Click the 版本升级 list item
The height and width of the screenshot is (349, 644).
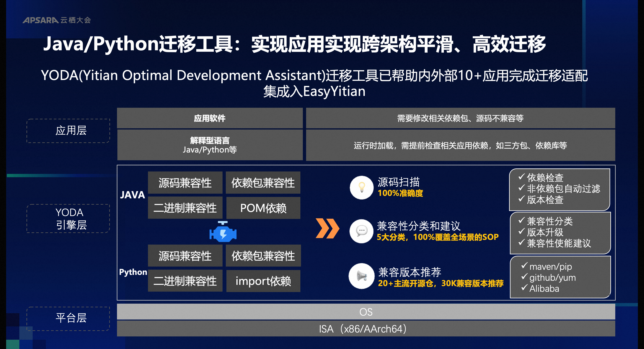[545, 232]
